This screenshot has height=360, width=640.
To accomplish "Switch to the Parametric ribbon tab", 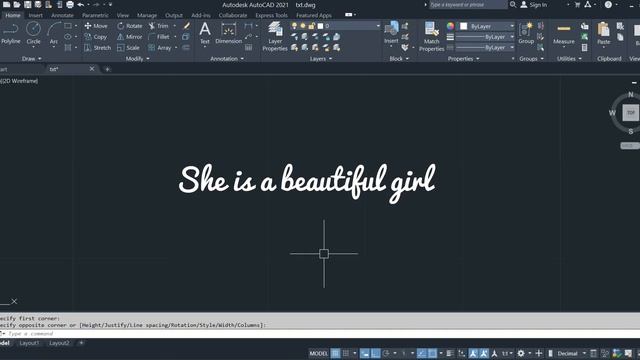I will [x=95, y=15].
